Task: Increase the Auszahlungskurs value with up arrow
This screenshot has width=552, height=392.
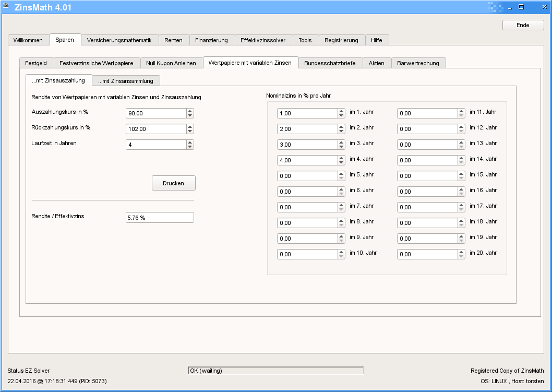Action: pos(190,111)
